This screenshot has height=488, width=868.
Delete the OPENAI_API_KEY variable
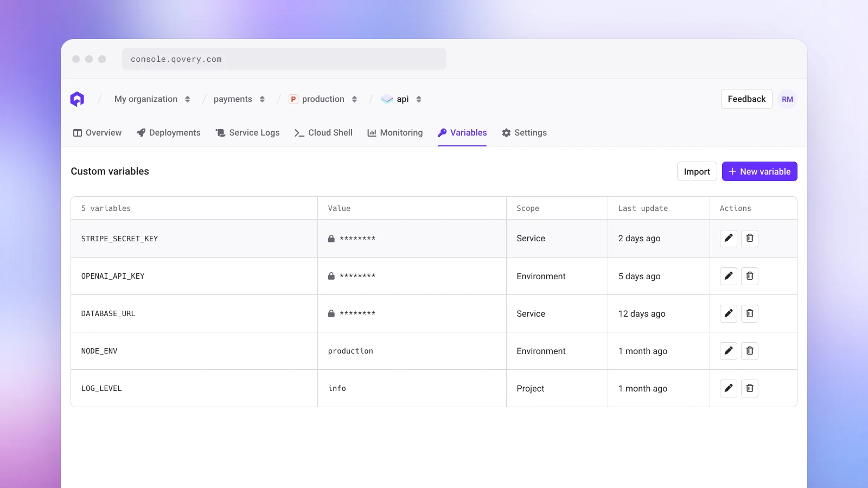pos(750,276)
